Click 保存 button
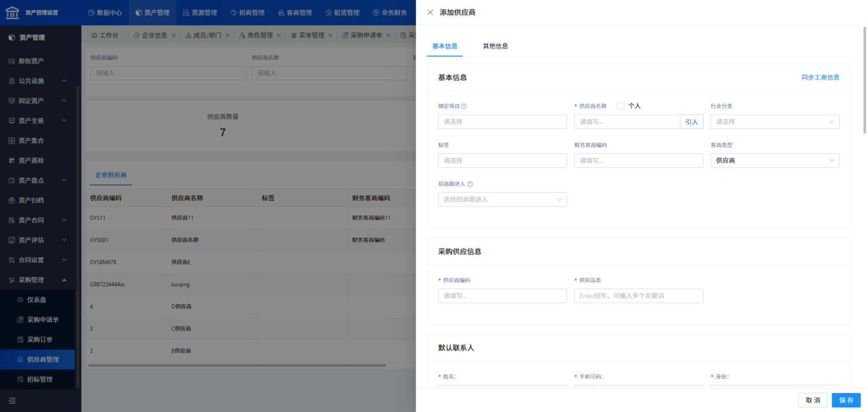This screenshot has width=868, height=412. coord(846,400)
